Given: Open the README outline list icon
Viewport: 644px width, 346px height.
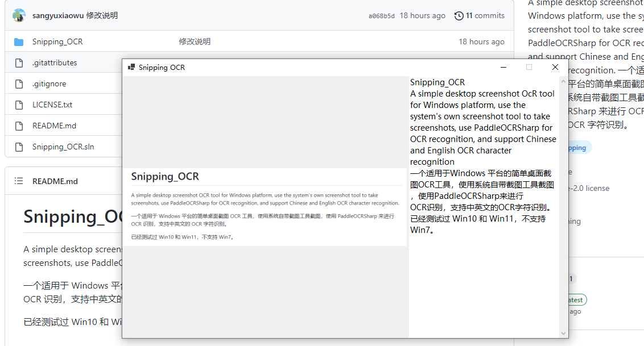Looking at the screenshot, I should point(19,181).
